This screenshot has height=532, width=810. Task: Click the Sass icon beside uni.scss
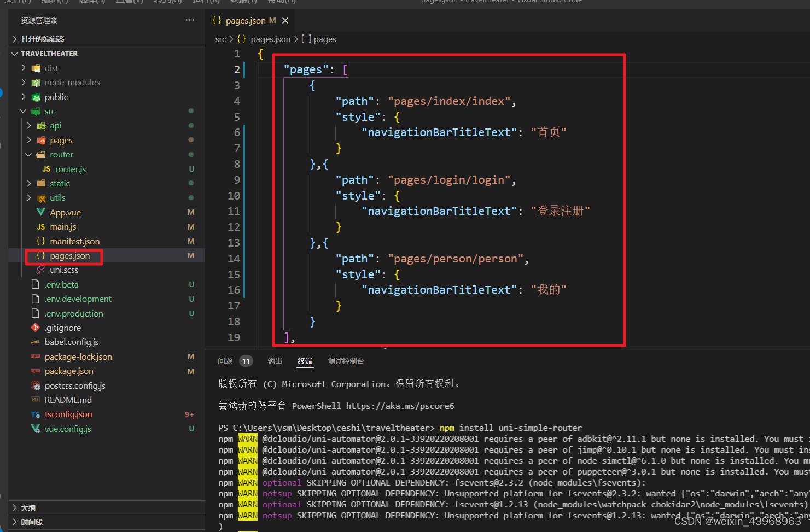point(40,270)
